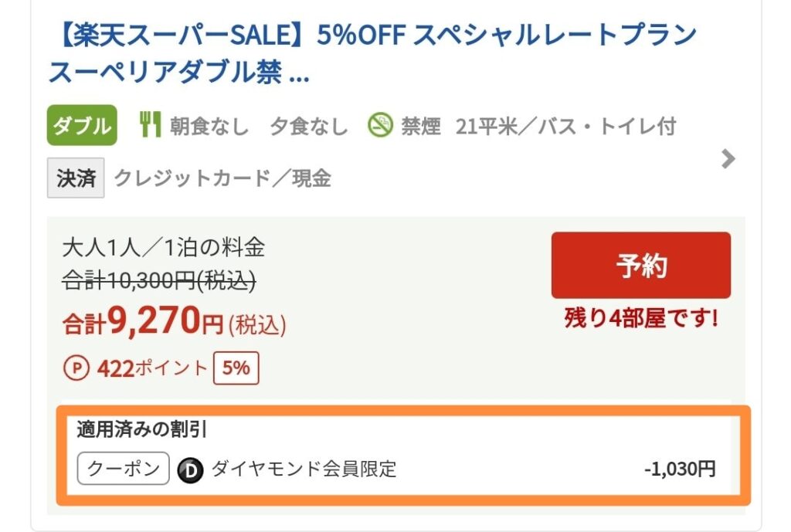Click the -1,030円 discount amount
This screenshot has width=791, height=532.
click(679, 469)
